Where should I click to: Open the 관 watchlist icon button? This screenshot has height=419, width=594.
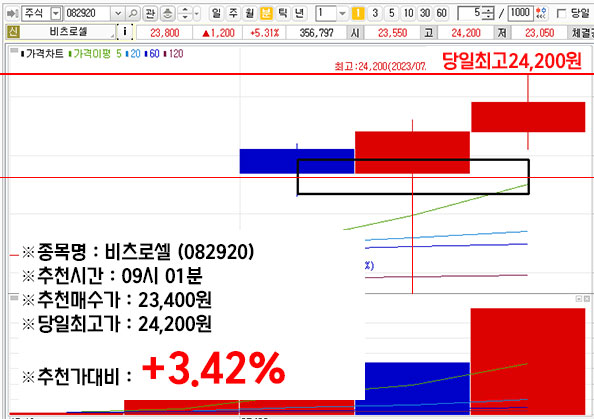(x=150, y=14)
